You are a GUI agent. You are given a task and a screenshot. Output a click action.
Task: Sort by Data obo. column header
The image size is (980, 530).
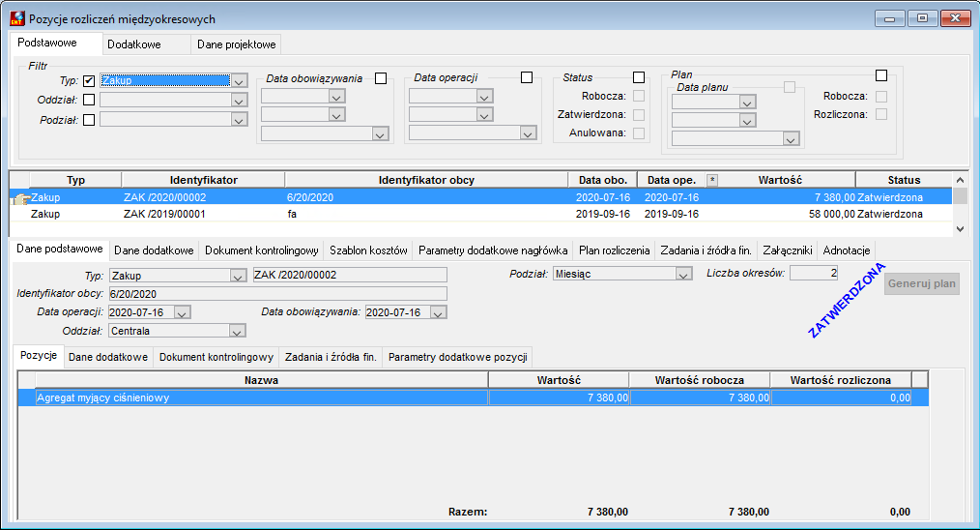point(603,180)
